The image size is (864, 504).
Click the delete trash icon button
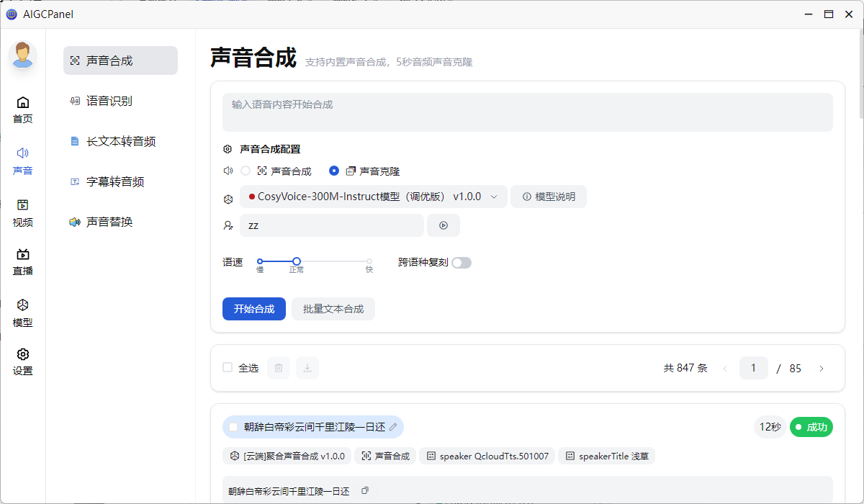coord(279,368)
